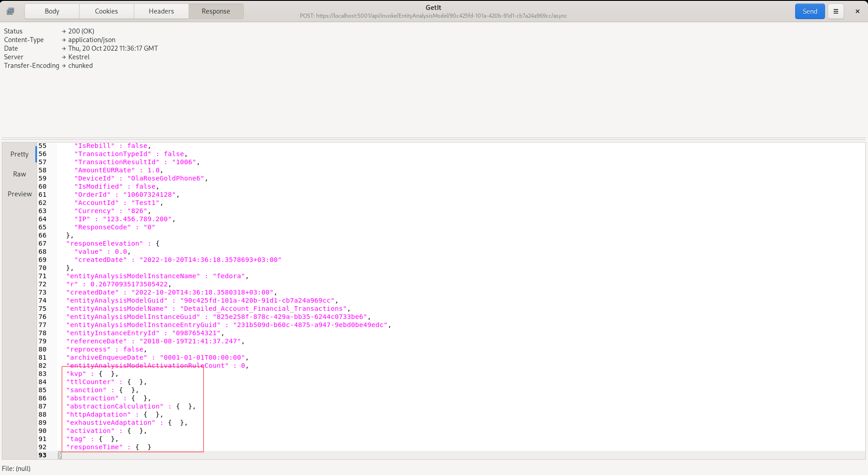
Task: Select the Response tab
Action: (216, 11)
